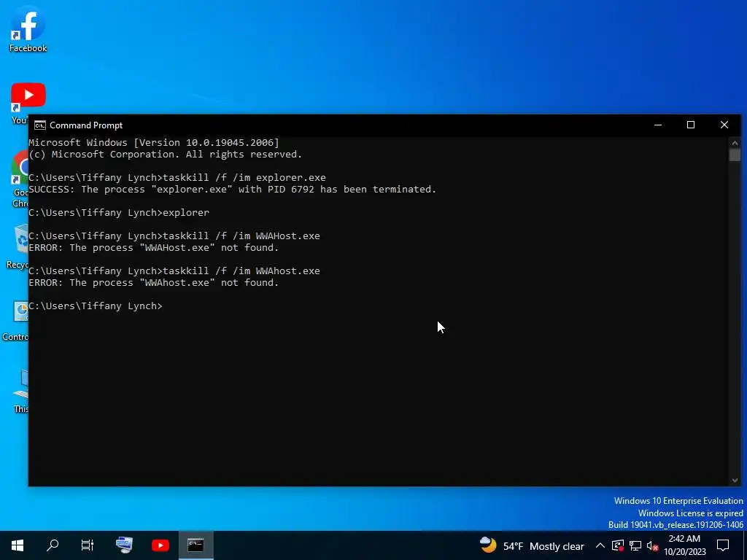Screen dimensions: 747x560
Task: Click the Command Prompt title bar icon
Action: [40, 125]
